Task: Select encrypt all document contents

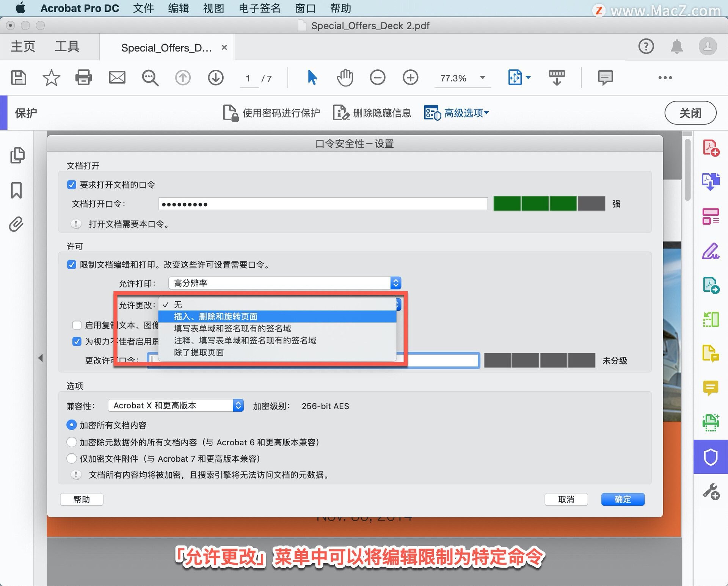Action: click(71, 425)
